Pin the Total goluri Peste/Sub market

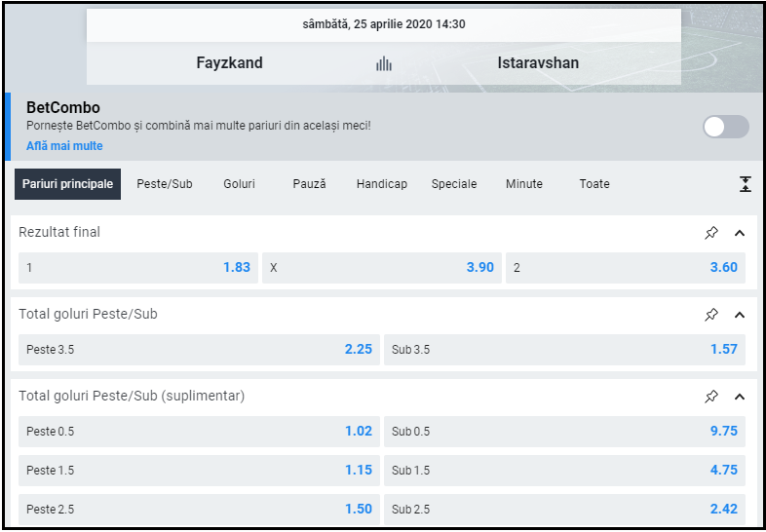coord(711,315)
